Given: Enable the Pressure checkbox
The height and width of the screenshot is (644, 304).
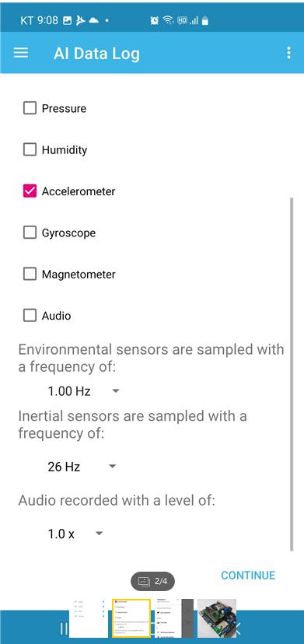Looking at the screenshot, I should pos(30,108).
